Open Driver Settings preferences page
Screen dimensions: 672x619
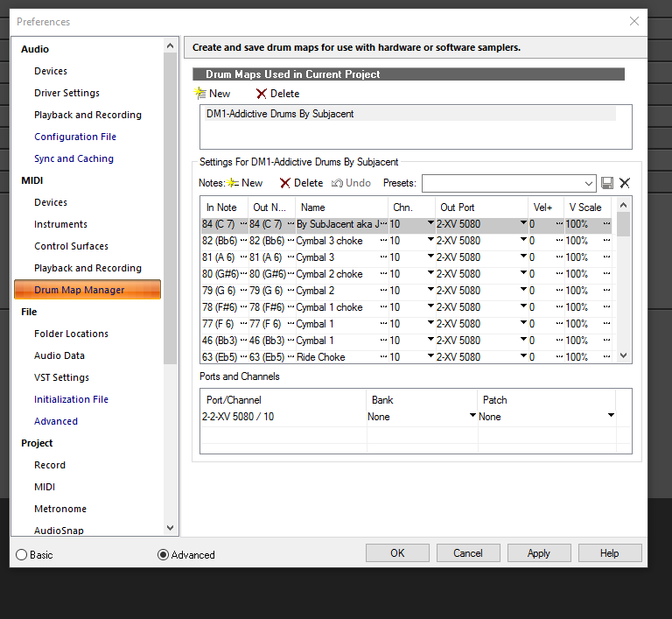point(66,93)
